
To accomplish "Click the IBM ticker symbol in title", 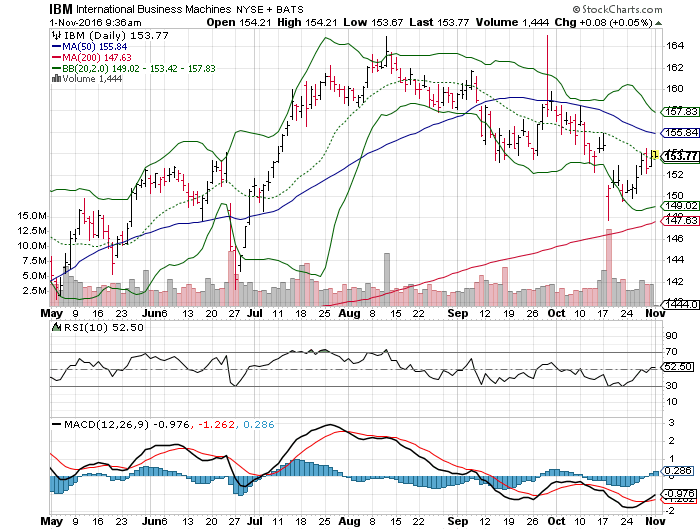I will point(61,9).
